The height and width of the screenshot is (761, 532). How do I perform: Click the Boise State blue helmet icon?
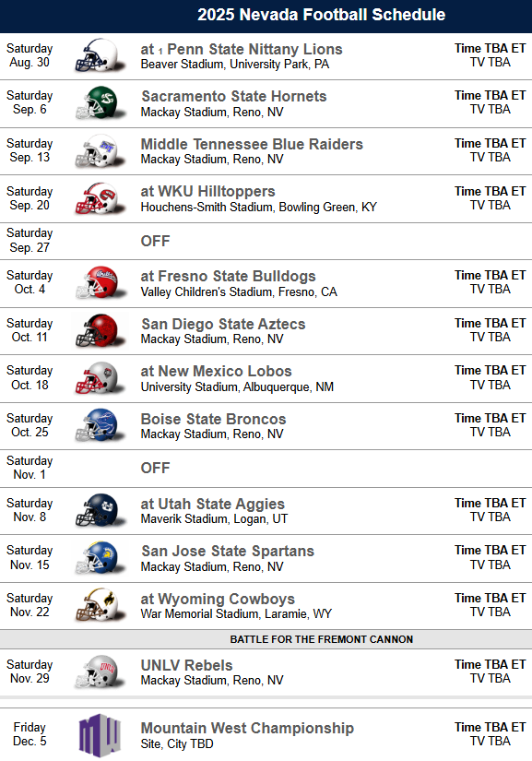click(x=99, y=425)
